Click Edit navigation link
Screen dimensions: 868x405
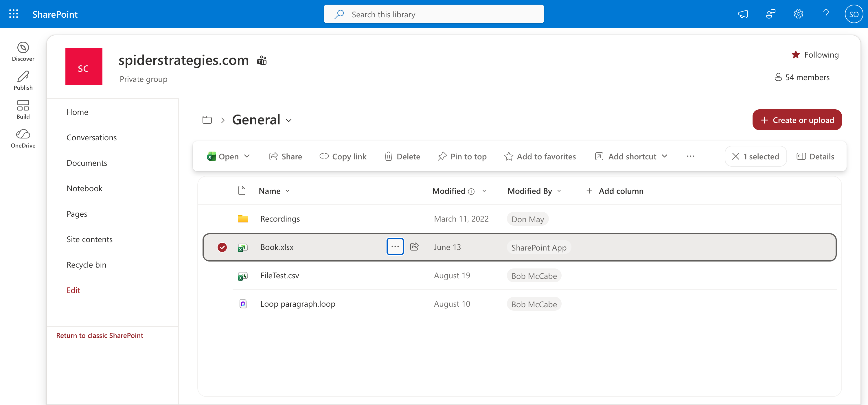tap(73, 290)
